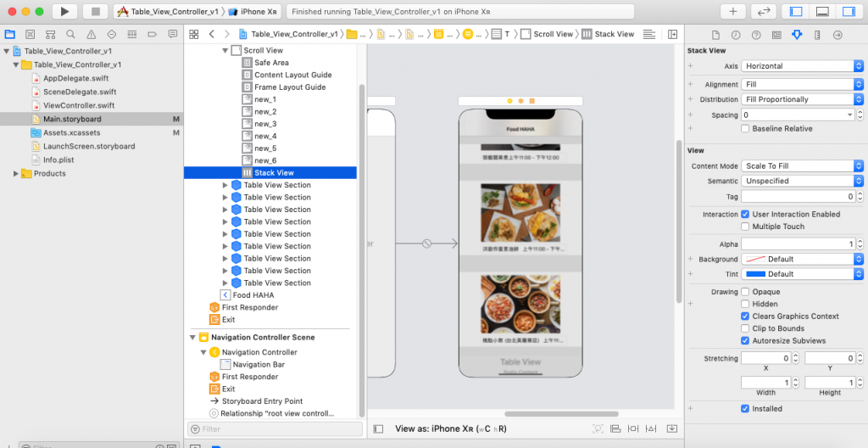
Task: Toggle the Installed checkbox
Action: (x=745, y=409)
